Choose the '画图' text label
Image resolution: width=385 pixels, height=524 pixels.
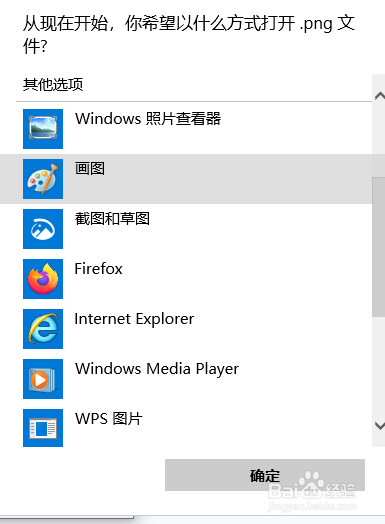(x=90, y=168)
